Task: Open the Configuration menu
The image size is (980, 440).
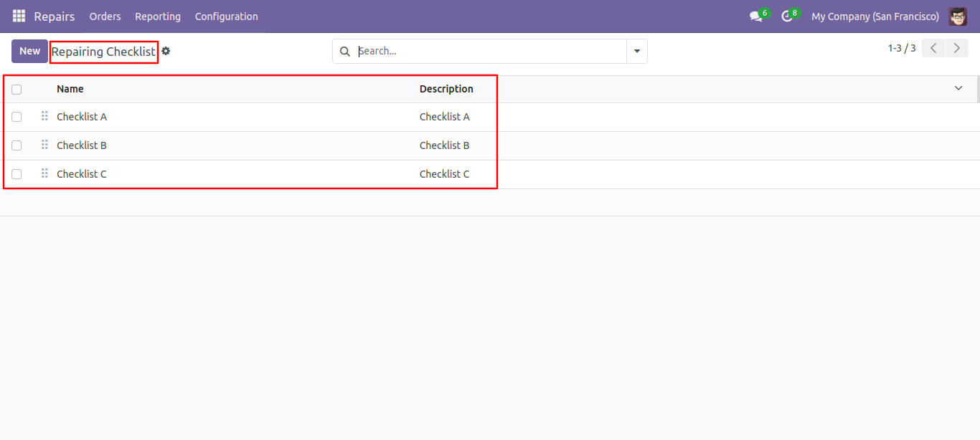Action: tap(226, 16)
